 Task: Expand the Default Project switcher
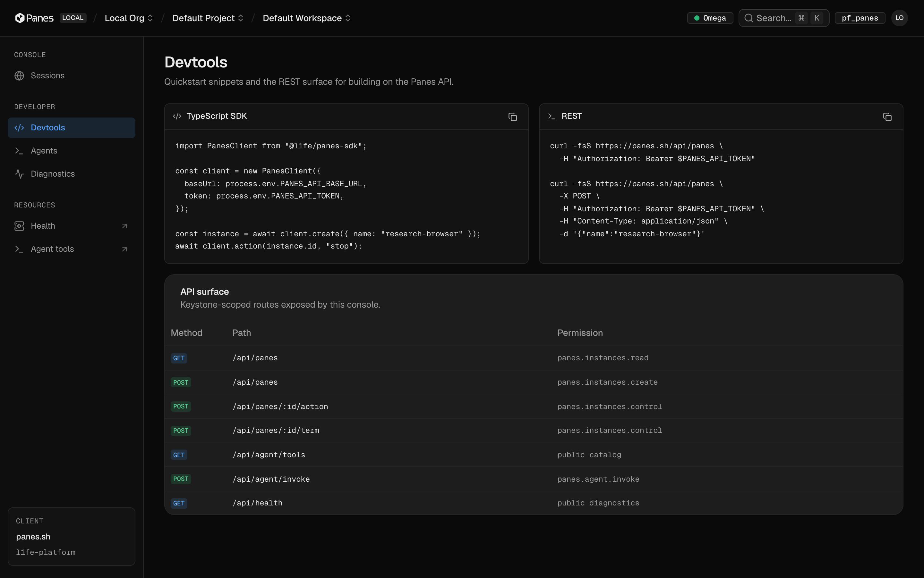pyautogui.click(x=208, y=18)
